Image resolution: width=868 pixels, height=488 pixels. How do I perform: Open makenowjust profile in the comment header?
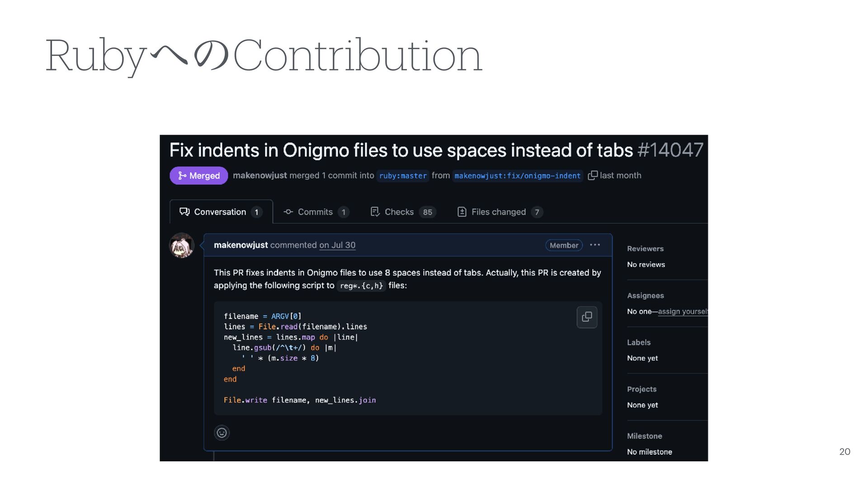pyautogui.click(x=241, y=245)
